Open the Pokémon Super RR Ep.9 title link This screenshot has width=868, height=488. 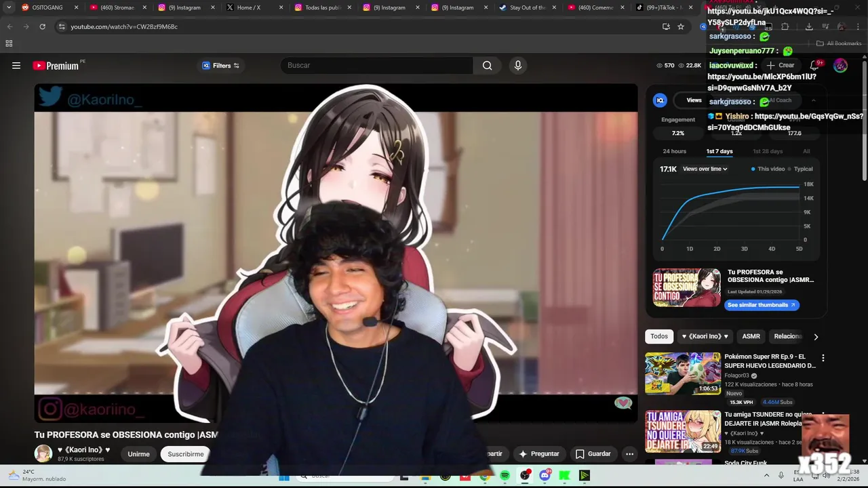click(770, 361)
